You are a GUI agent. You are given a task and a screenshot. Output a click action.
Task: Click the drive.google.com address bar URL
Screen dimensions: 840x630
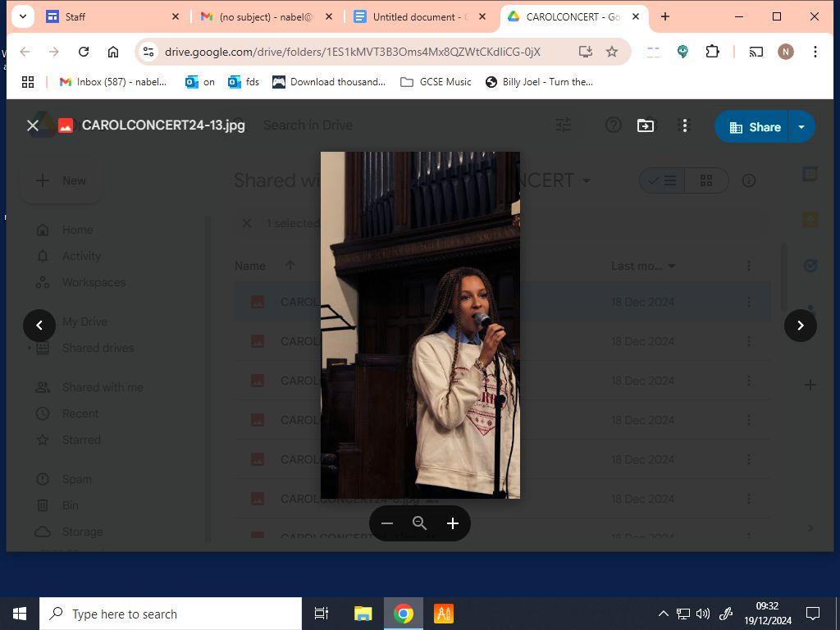pyautogui.click(x=353, y=52)
